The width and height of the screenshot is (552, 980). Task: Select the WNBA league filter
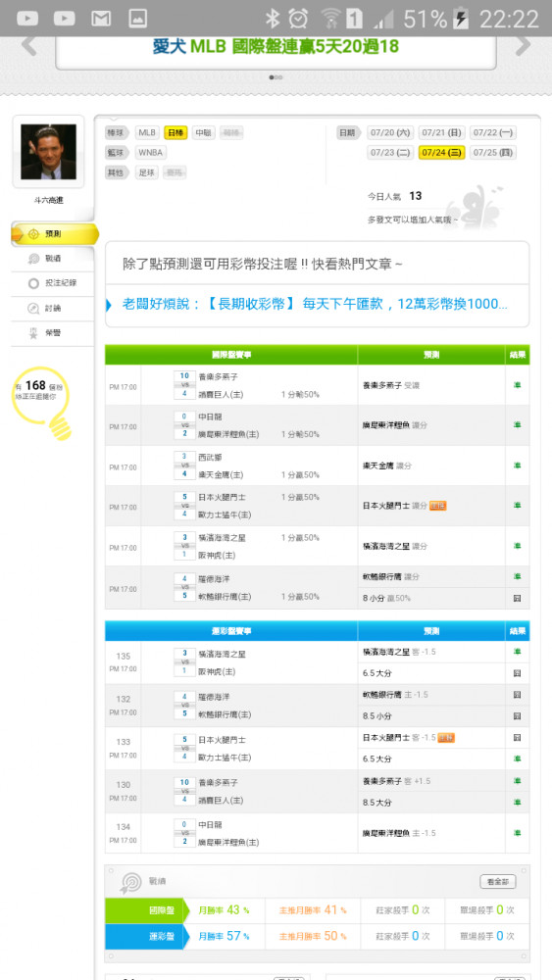151,153
